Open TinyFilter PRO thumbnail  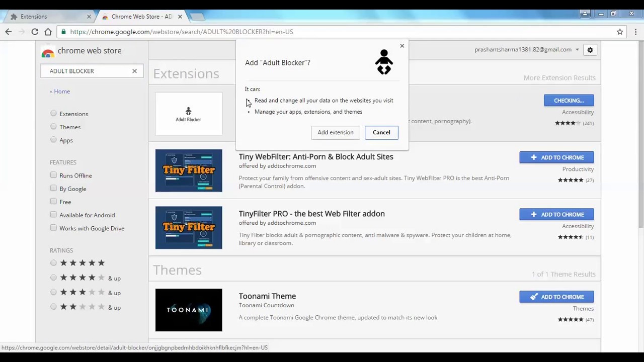189,228
